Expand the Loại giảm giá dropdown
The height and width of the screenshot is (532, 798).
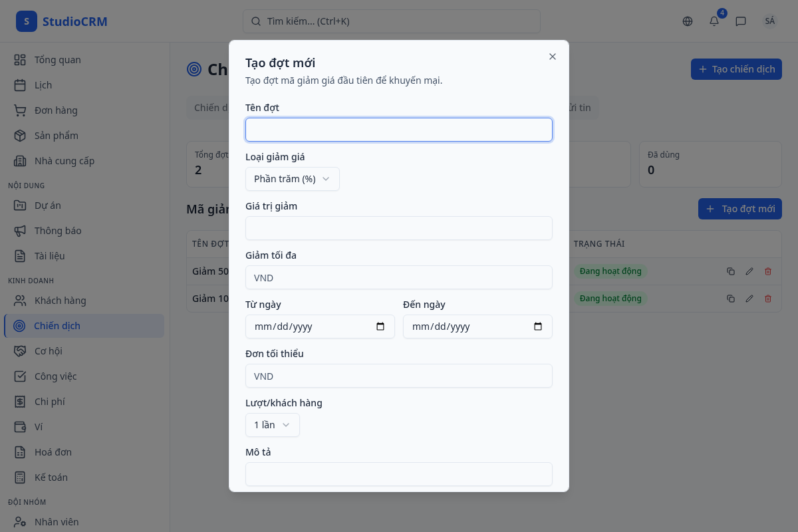coord(292,179)
